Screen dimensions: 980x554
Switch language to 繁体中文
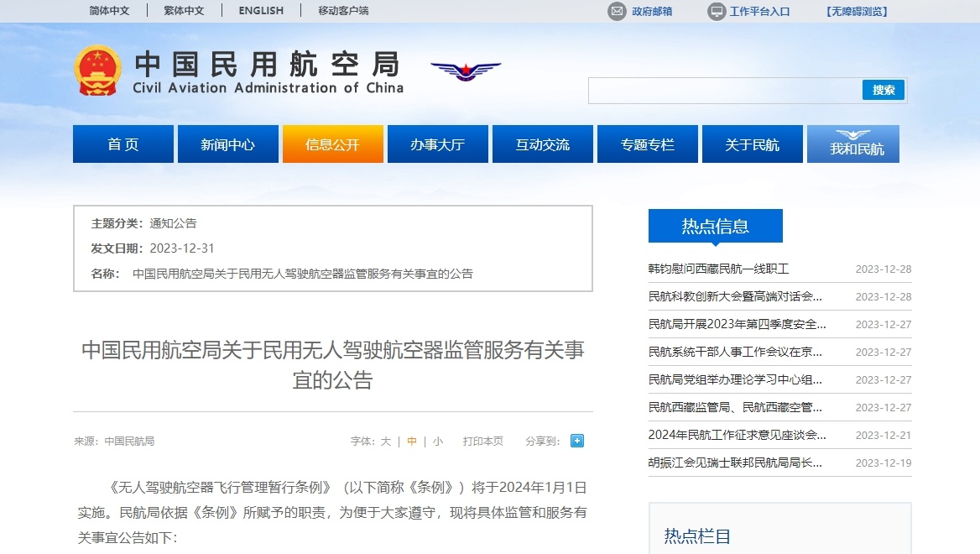(184, 11)
